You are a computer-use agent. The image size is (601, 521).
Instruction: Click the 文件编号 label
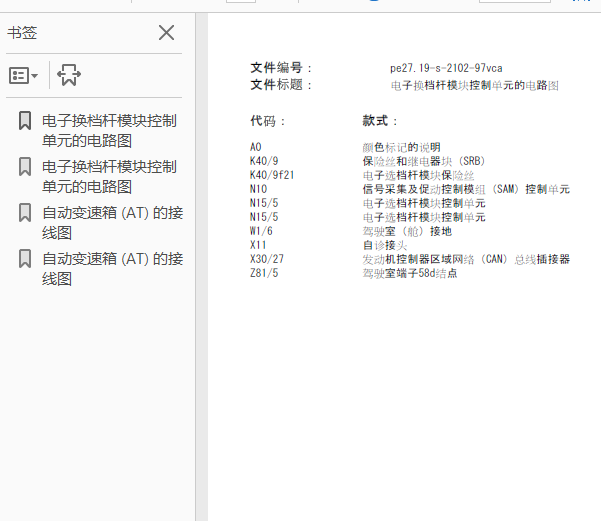281,68
